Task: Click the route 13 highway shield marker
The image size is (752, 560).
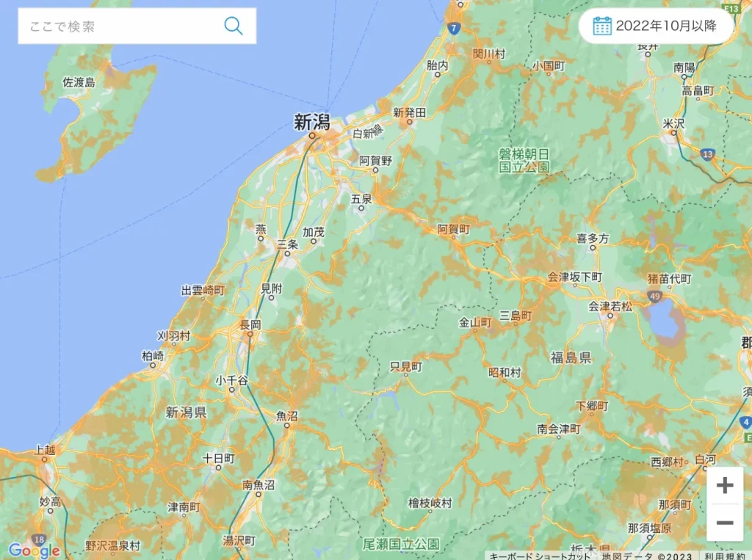Action: [x=707, y=154]
